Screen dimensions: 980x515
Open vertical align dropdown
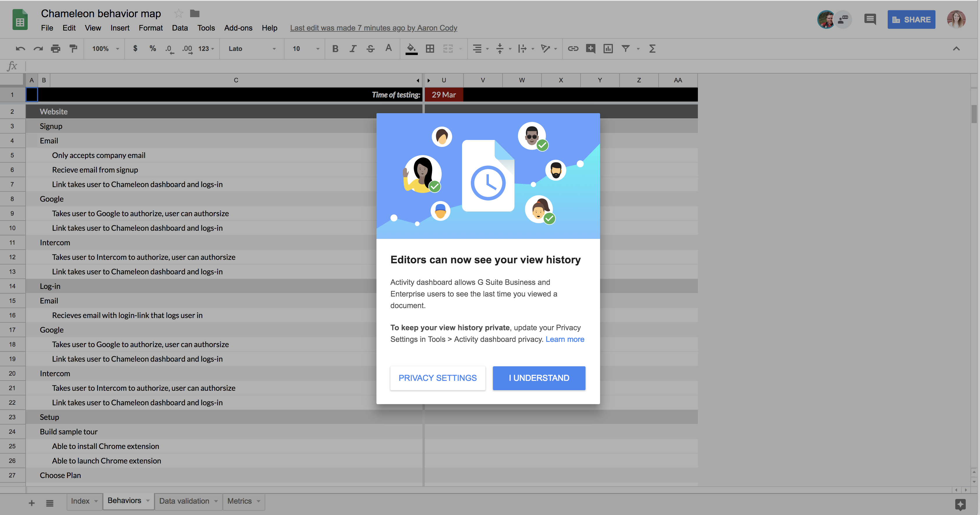click(x=503, y=49)
